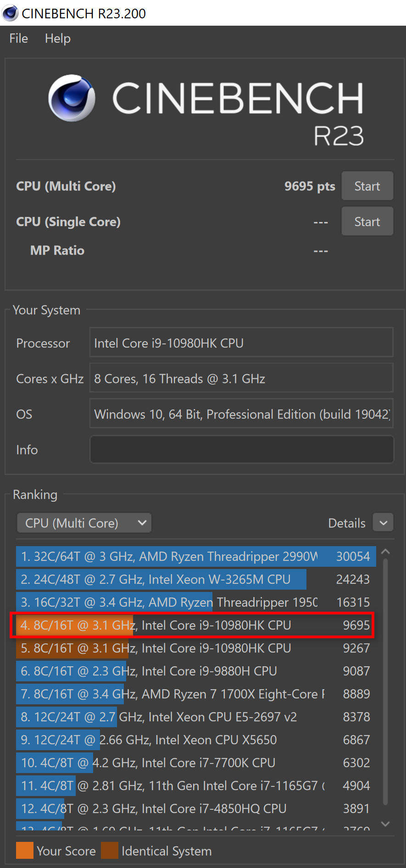Click the Cinebench app icon in title bar
Image resolution: width=406 pixels, height=868 pixels.
point(10,13)
